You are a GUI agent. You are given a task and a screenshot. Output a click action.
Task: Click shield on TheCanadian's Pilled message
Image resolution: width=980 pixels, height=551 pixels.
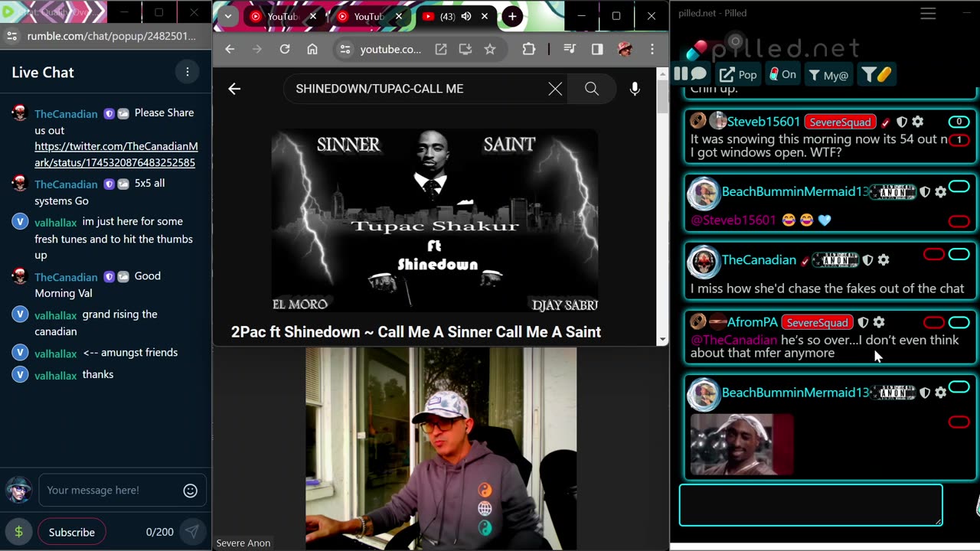(867, 260)
